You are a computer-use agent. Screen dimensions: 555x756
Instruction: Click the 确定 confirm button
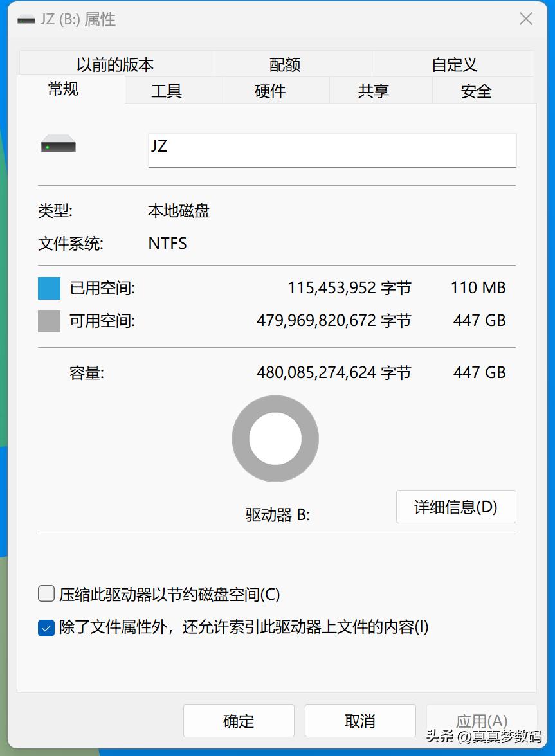239,720
